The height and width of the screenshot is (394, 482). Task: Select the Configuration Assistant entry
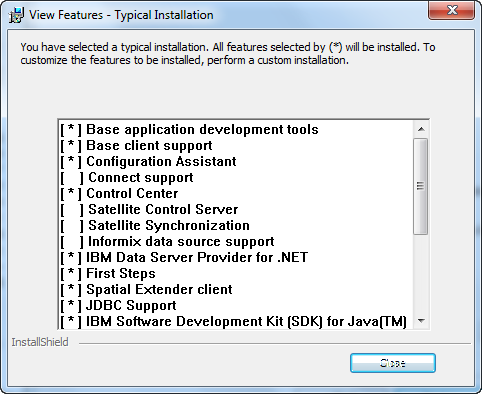[148, 162]
